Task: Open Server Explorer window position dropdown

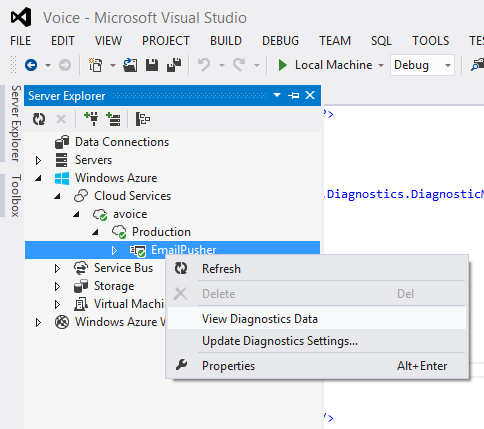Action: coord(277,96)
